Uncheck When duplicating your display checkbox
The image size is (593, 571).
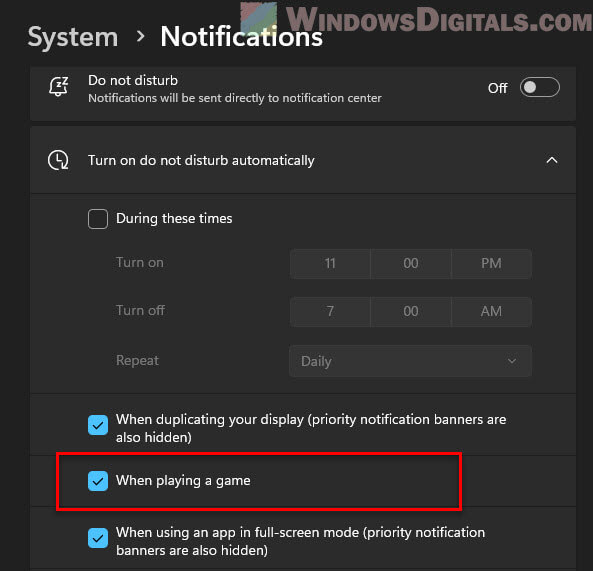click(98, 425)
